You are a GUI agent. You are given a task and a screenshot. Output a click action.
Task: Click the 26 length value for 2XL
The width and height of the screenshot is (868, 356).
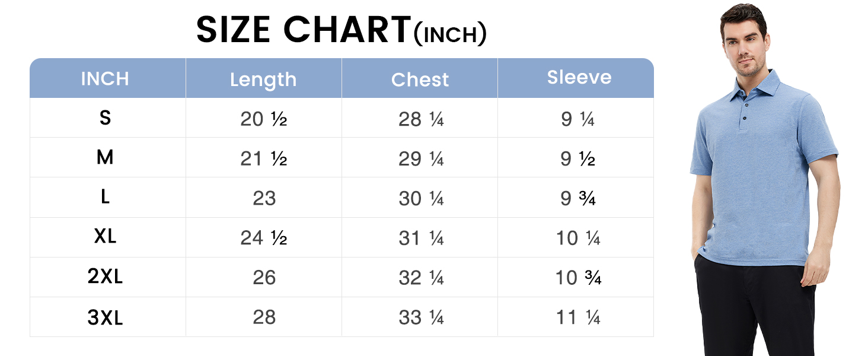pyautogui.click(x=264, y=278)
